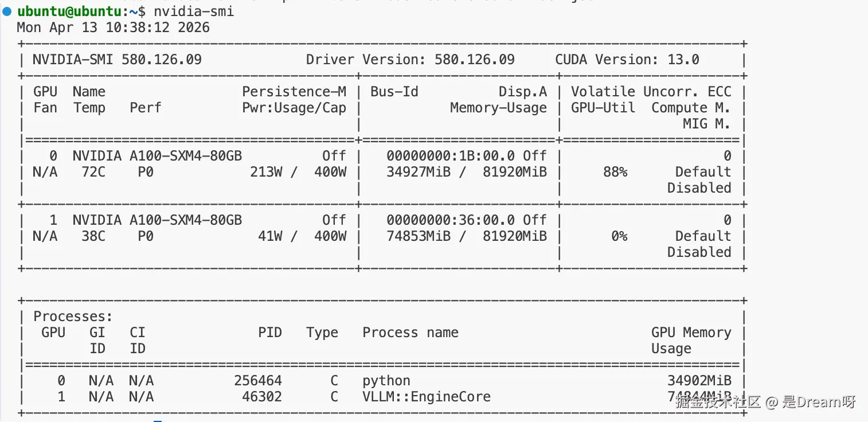This screenshot has width=868, height=422.
Task: Click the timestamp line Mon Apr 13
Action: tap(113, 28)
